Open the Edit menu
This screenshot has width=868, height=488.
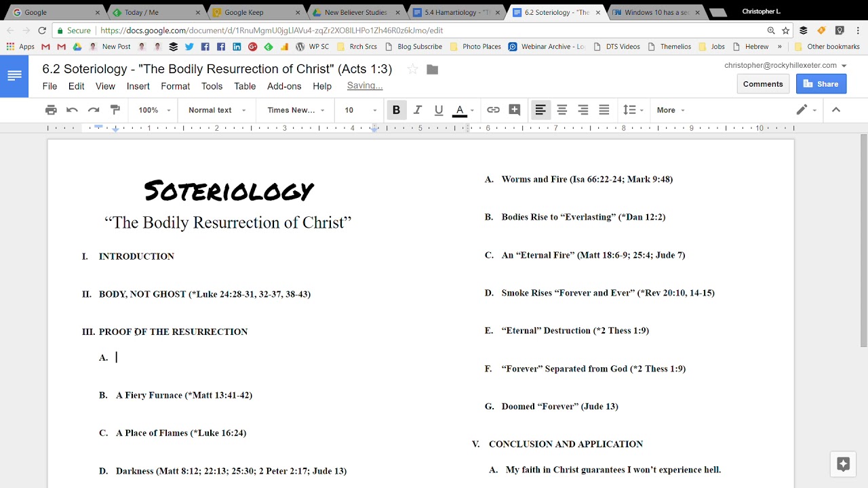[76, 86]
